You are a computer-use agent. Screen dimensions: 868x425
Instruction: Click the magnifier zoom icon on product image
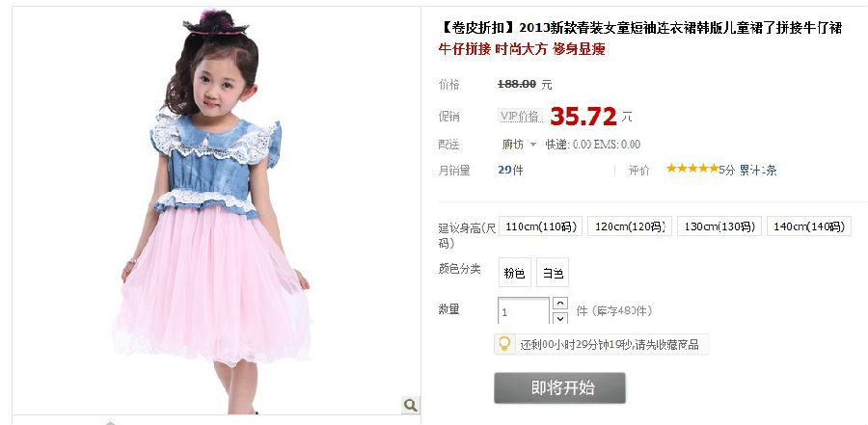pyautogui.click(x=410, y=405)
